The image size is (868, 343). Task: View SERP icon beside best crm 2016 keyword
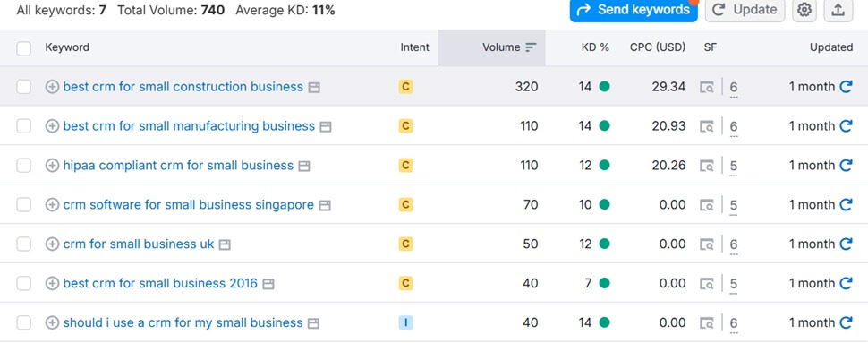(x=268, y=284)
